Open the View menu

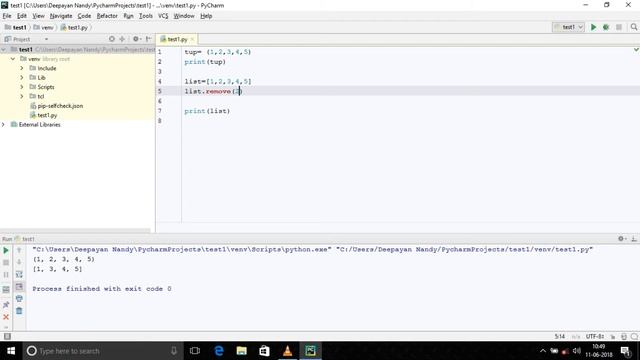click(x=38, y=16)
